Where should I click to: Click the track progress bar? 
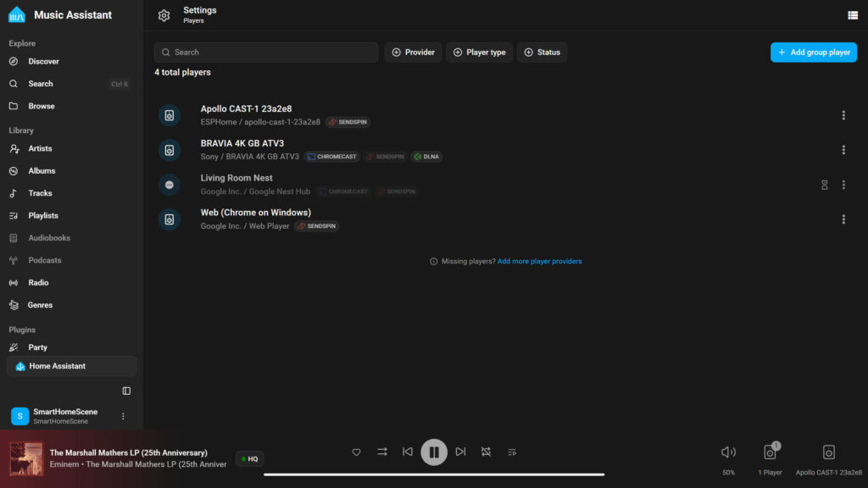[x=434, y=474]
